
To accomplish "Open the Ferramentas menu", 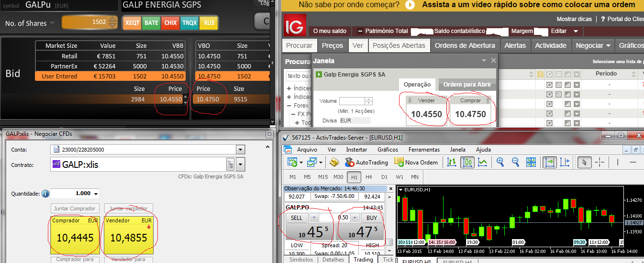I will click(424, 149).
